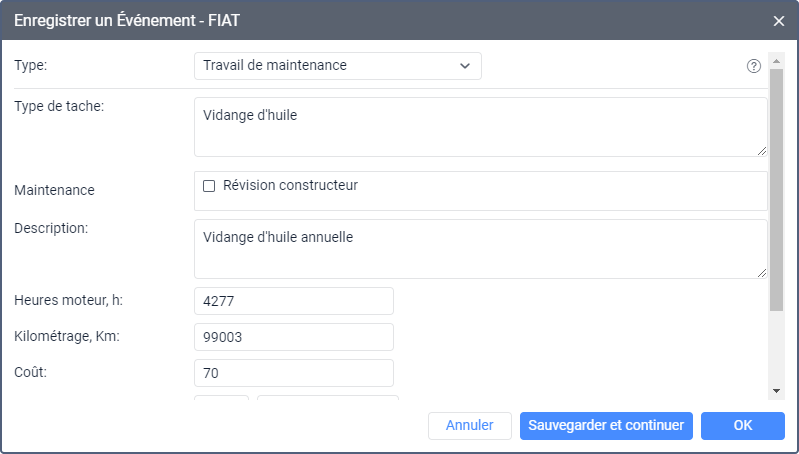Focus the Description text area
The height and width of the screenshot is (454, 799).
pyautogui.click(x=480, y=249)
